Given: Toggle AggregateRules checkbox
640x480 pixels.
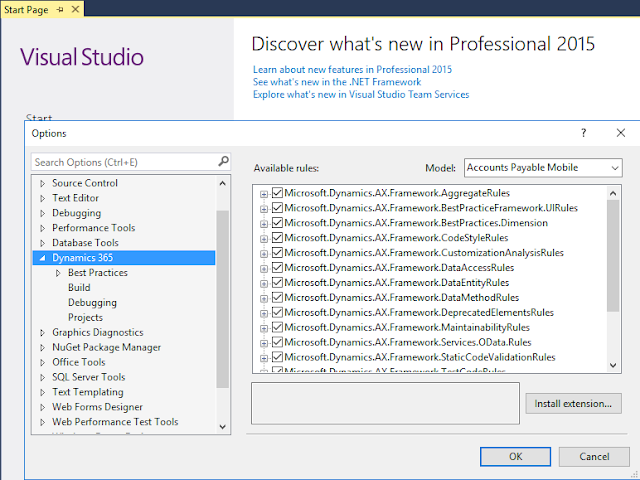Looking at the screenshot, I should click(x=278, y=193).
